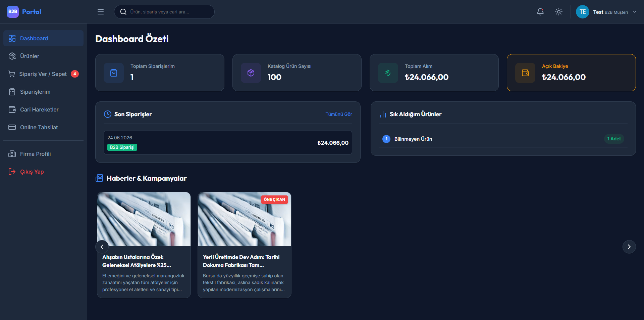
Task: Click the Toplam Alım ₺24.066,00 value
Action: 427,77
